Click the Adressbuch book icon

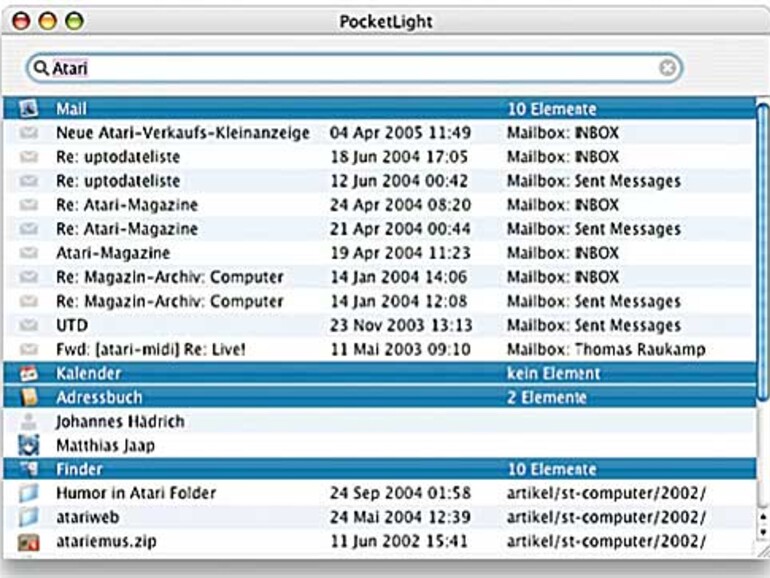click(28, 397)
